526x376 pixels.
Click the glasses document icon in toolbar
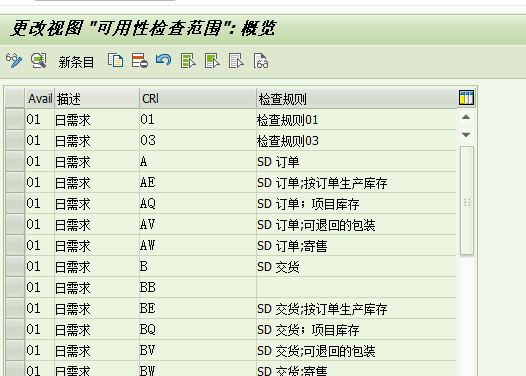coord(261,61)
